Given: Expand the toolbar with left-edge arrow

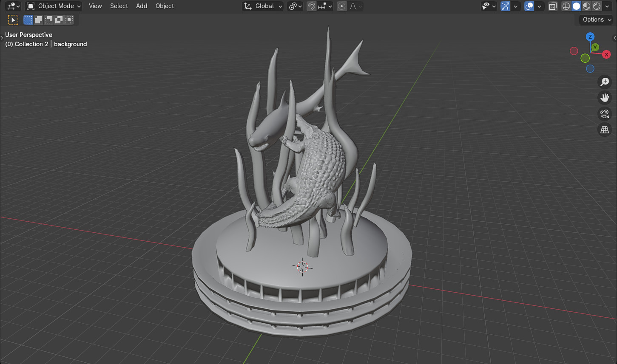Looking at the screenshot, I should click(x=2, y=38).
